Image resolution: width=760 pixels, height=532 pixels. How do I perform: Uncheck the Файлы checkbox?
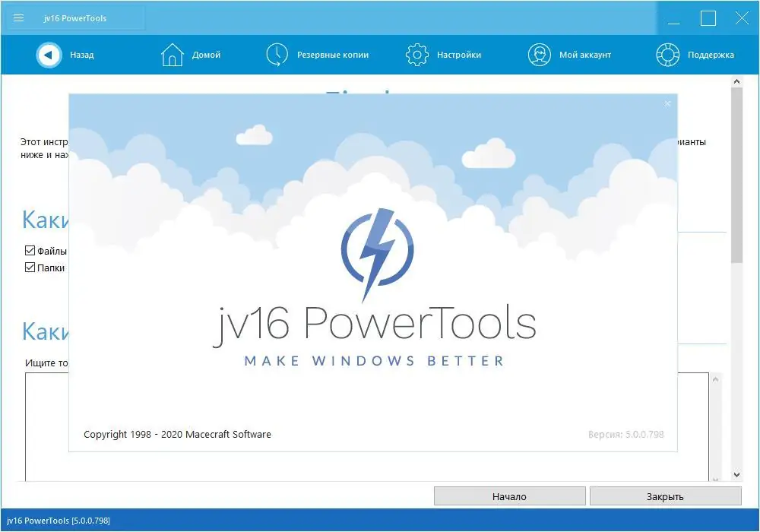point(30,249)
